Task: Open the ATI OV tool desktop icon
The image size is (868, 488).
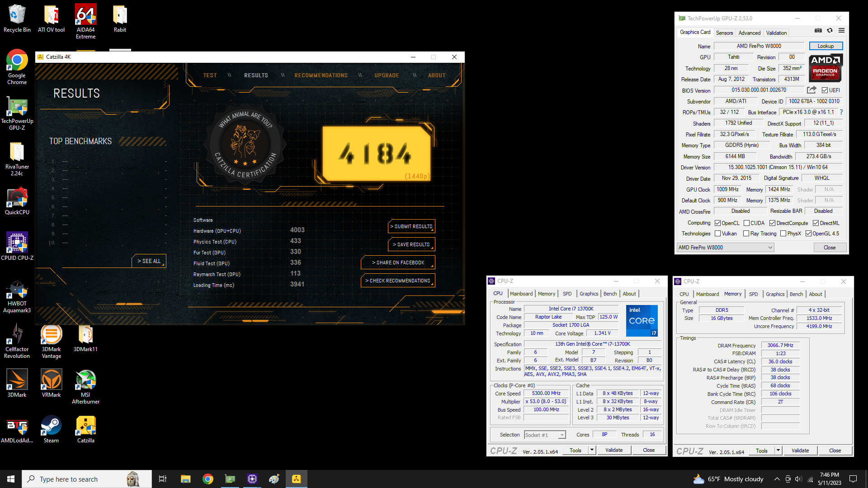Action: pyautogui.click(x=51, y=19)
